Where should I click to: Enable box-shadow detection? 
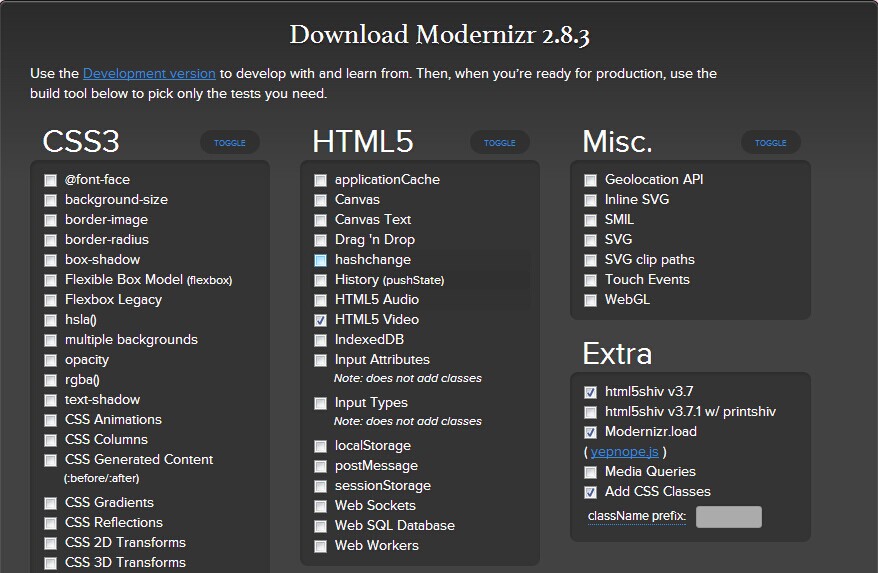[x=50, y=260]
